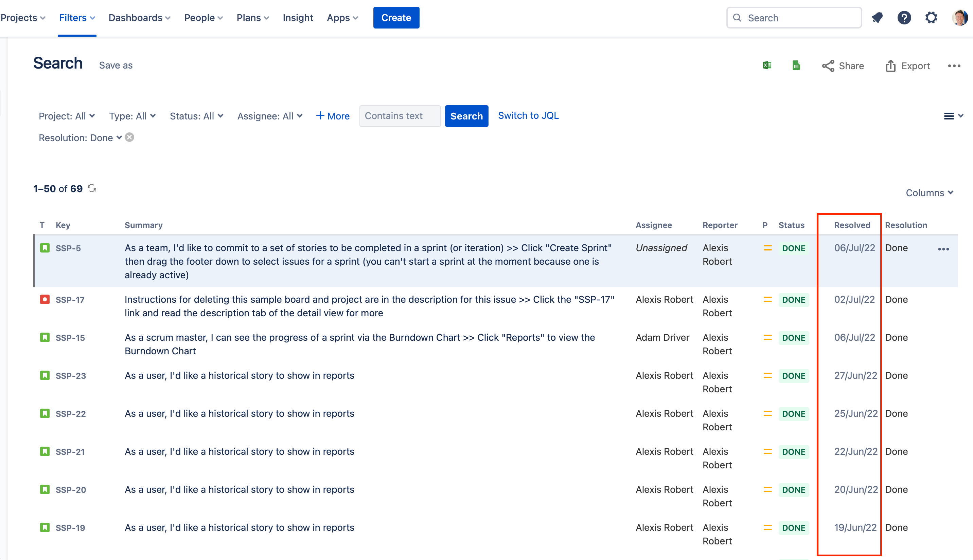Viewport: 973px width, 560px height.
Task: Open the Project: All dropdown
Action: tap(66, 116)
